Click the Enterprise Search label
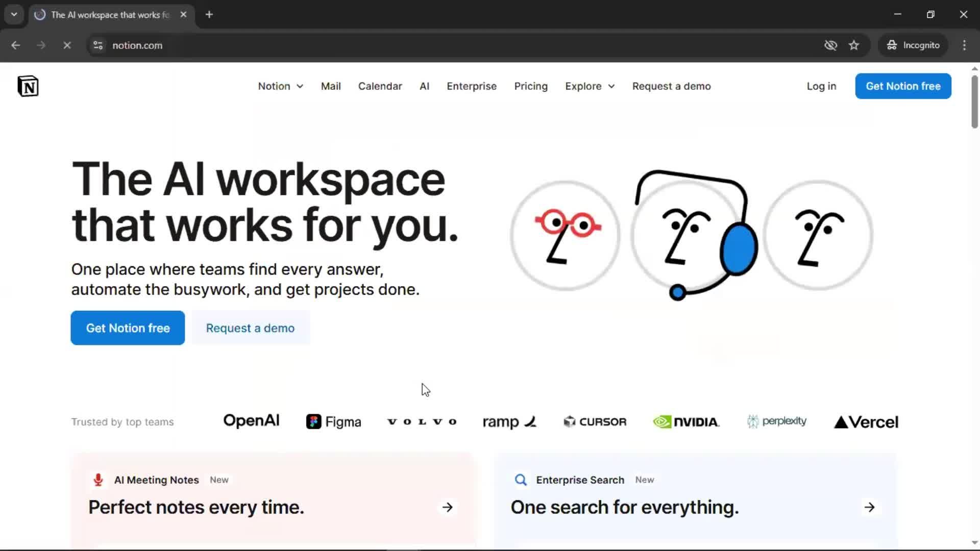The height and width of the screenshot is (551, 980). tap(580, 480)
